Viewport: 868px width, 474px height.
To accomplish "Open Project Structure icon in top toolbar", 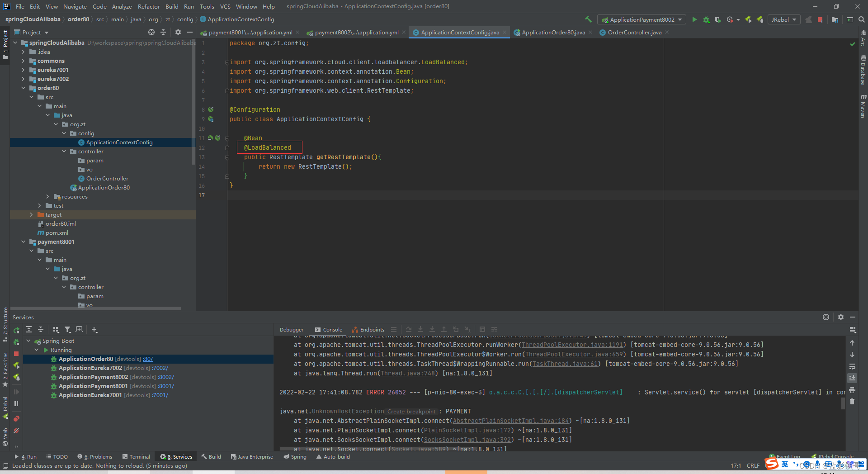I will 835,19.
